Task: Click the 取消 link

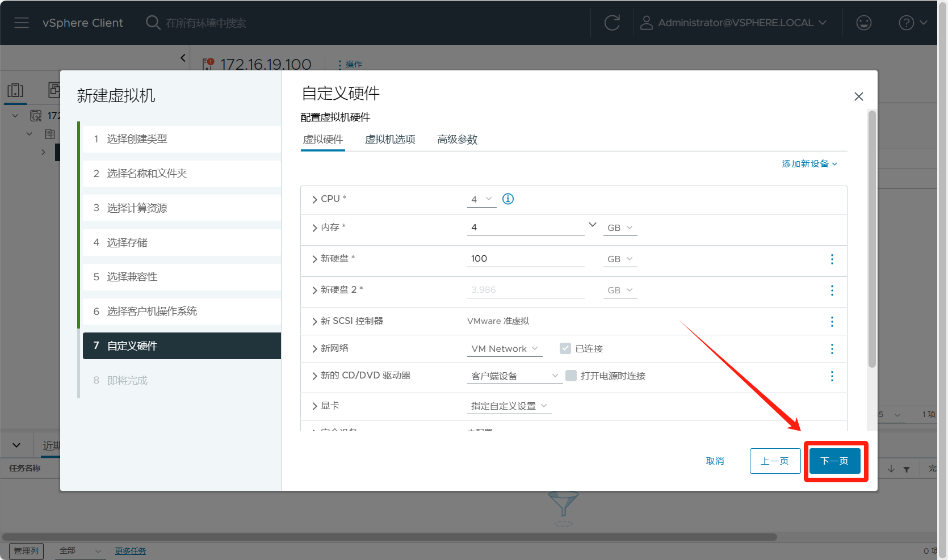Action: 715,461
